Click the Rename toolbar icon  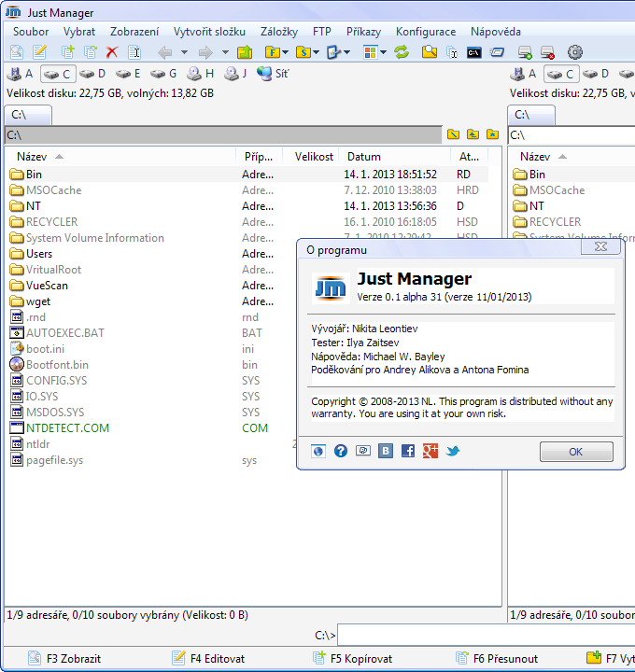134,52
